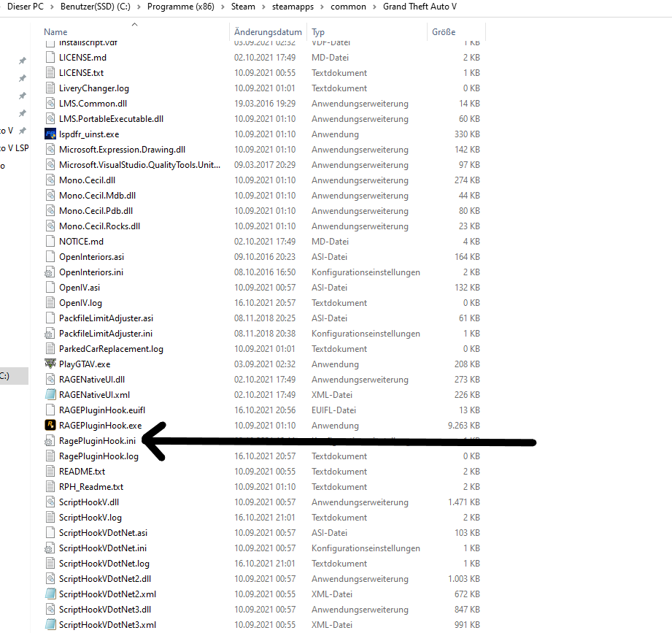The width and height of the screenshot is (672, 633).
Task: Click the OpenInteriors.ini gear icon
Action: [x=50, y=272]
